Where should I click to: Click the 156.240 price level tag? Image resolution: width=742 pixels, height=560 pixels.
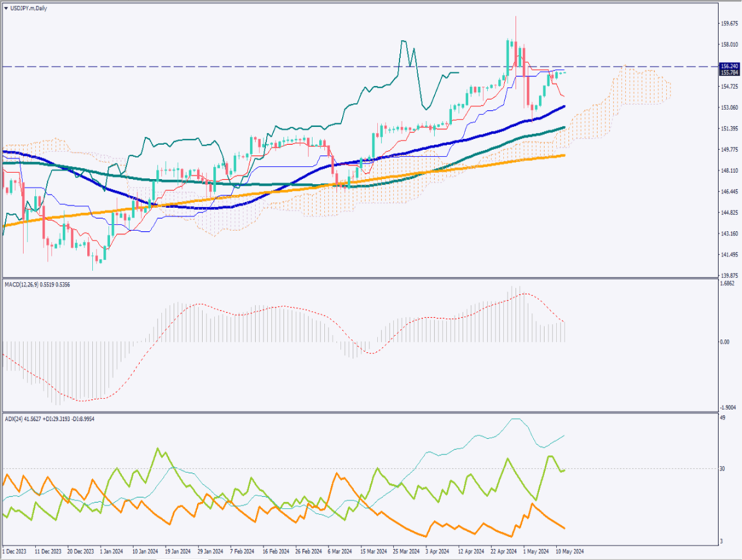coord(729,66)
